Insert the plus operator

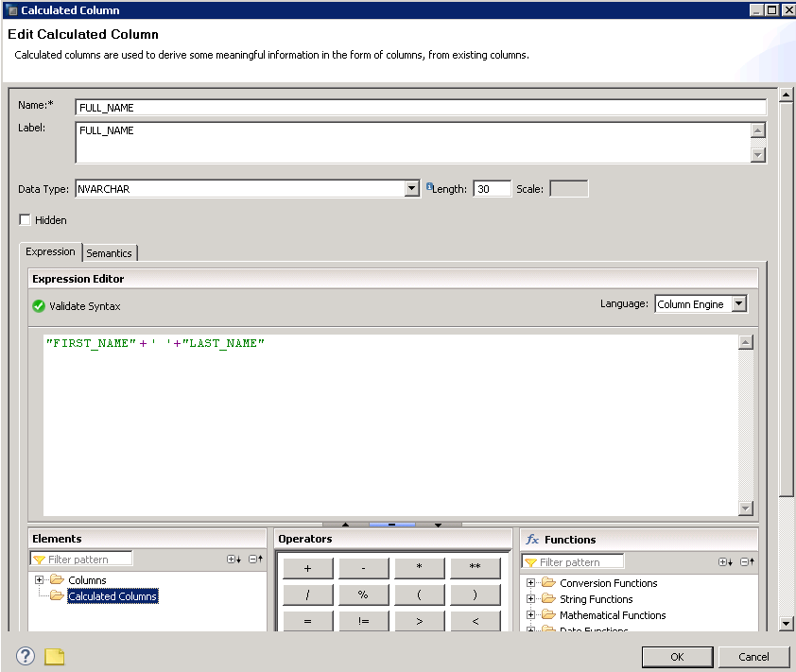307,568
